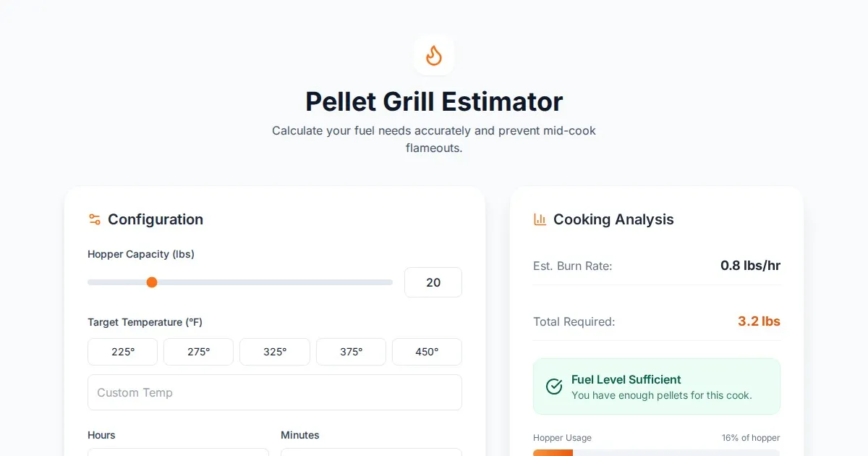Click the hopper capacity slider handle
Image resolution: width=868 pixels, height=456 pixels.
click(x=152, y=282)
